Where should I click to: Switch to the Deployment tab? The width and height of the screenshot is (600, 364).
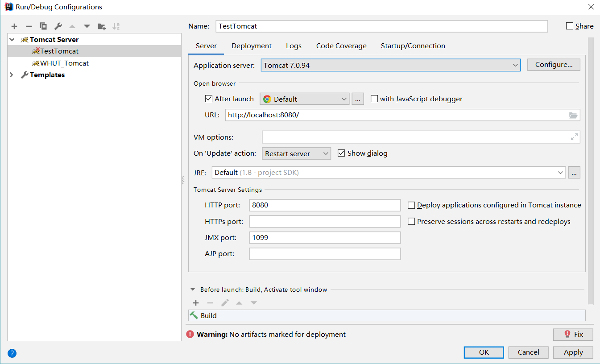tap(251, 45)
